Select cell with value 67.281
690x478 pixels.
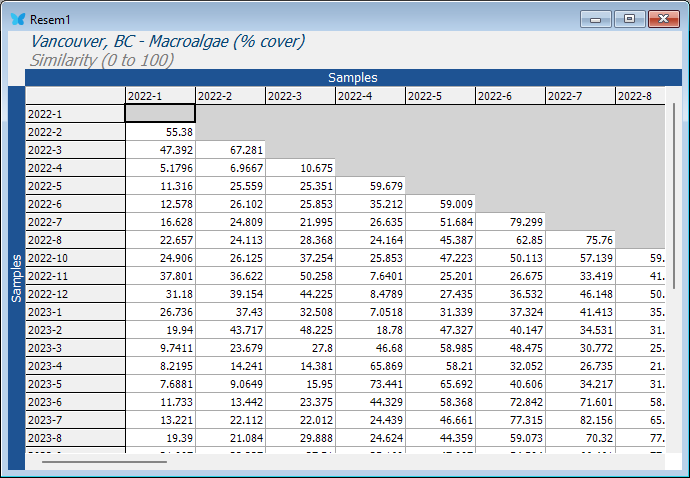230,149
